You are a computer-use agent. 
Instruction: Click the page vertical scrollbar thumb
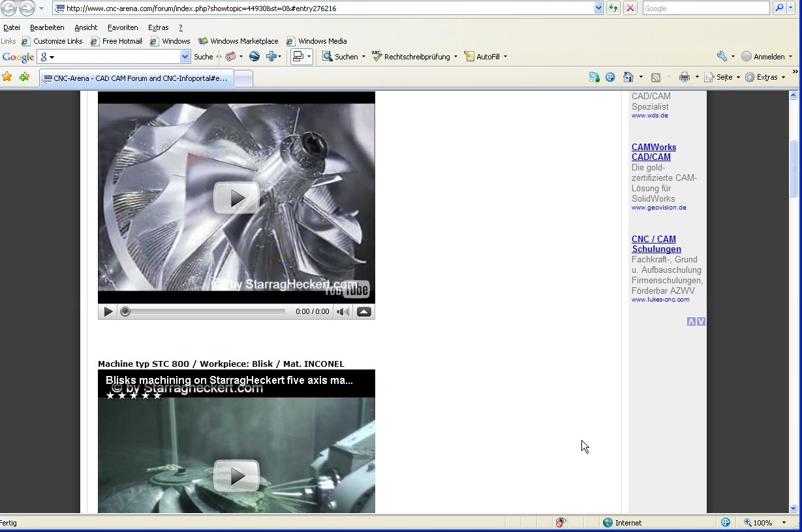(x=794, y=168)
